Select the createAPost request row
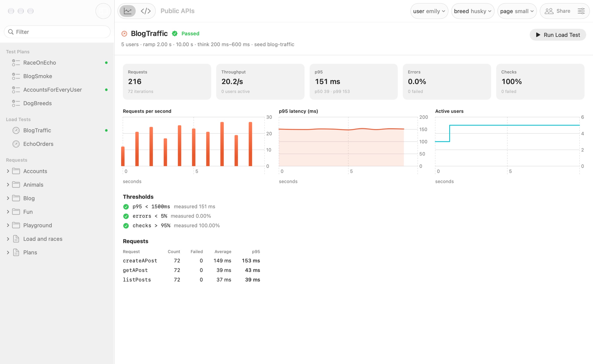Screen dimensions: 593x364 pyautogui.click(x=191, y=261)
